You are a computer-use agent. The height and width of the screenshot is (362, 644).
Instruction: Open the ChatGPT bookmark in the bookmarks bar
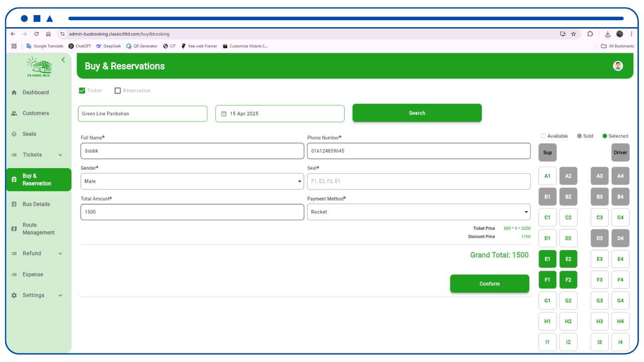[x=82, y=45]
